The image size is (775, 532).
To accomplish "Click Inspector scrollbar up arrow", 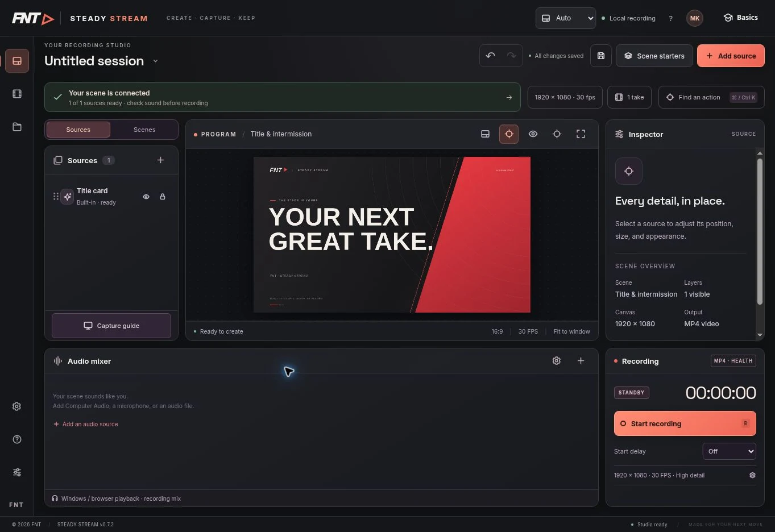I will click(x=760, y=153).
